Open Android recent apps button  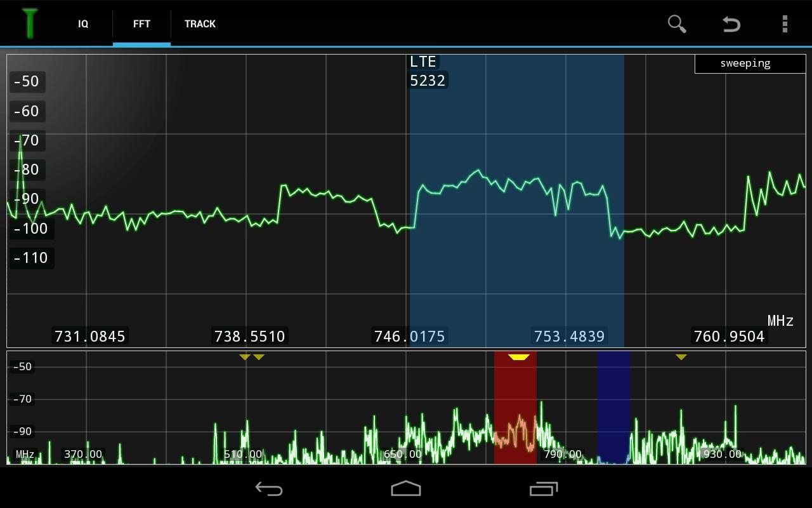pyautogui.click(x=543, y=489)
